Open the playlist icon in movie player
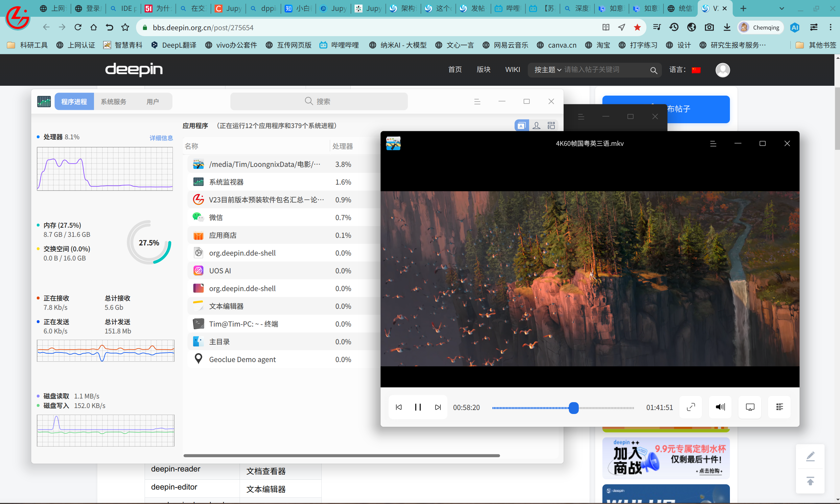The height and width of the screenshot is (504, 840). coord(780,407)
